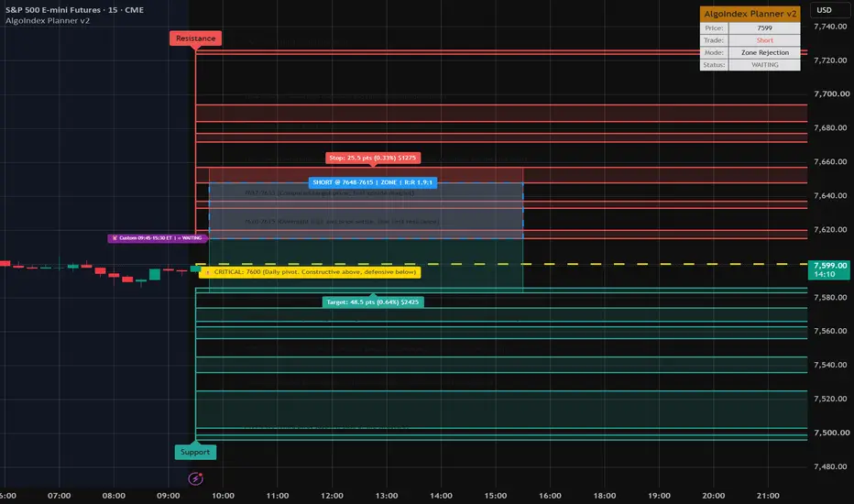Click the lightning bolt event icon
The height and width of the screenshot is (504, 854).
click(x=195, y=478)
